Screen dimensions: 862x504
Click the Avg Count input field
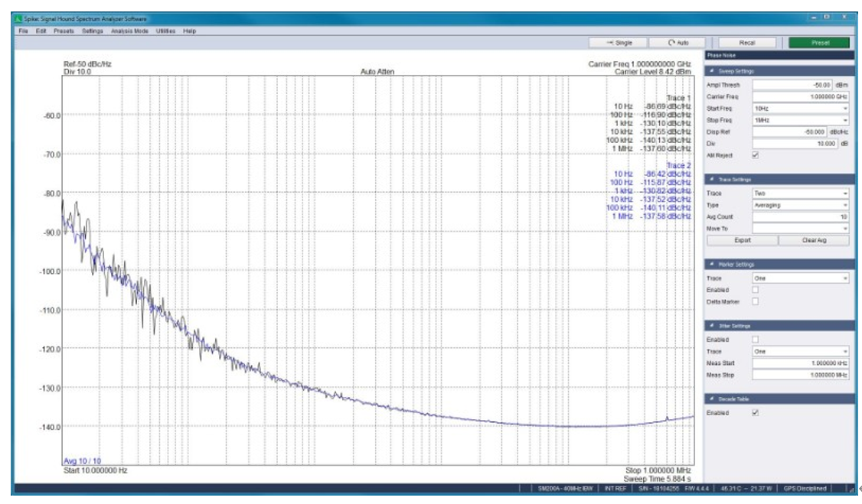click(800, 216)
